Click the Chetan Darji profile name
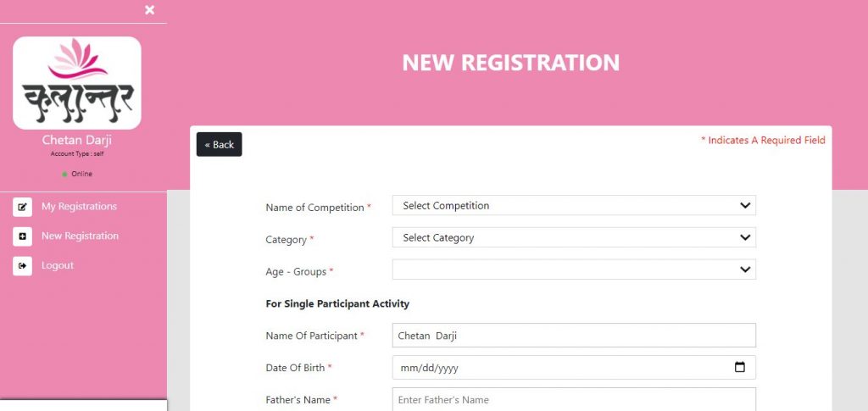Screen dimensions: 868x411 77,141
